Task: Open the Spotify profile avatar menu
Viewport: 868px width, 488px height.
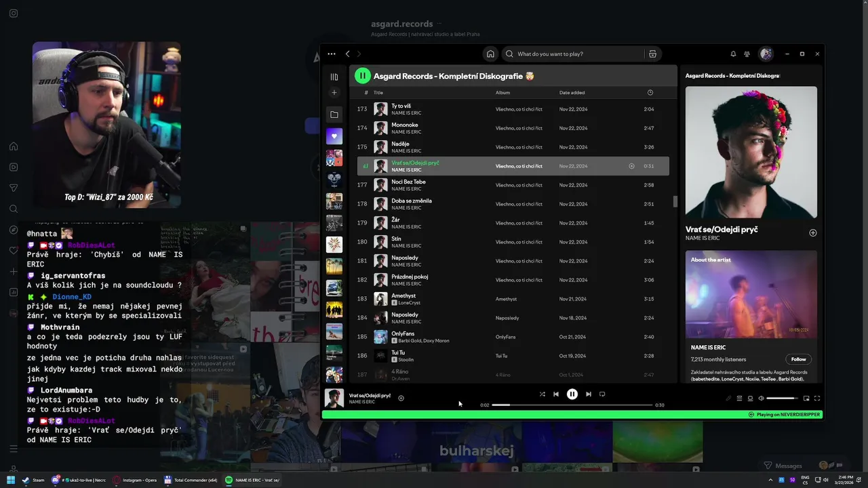Action: 766,54
